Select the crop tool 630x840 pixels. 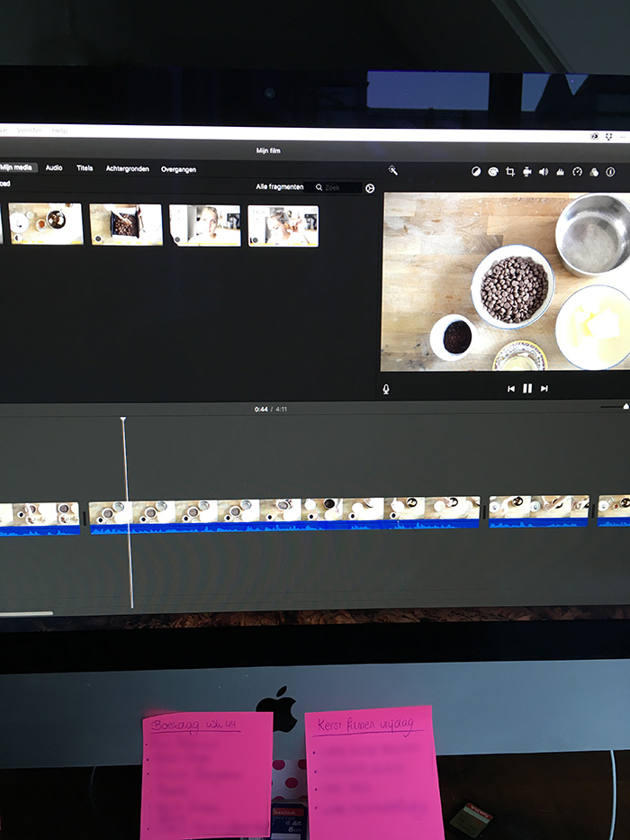click(510, 171)
